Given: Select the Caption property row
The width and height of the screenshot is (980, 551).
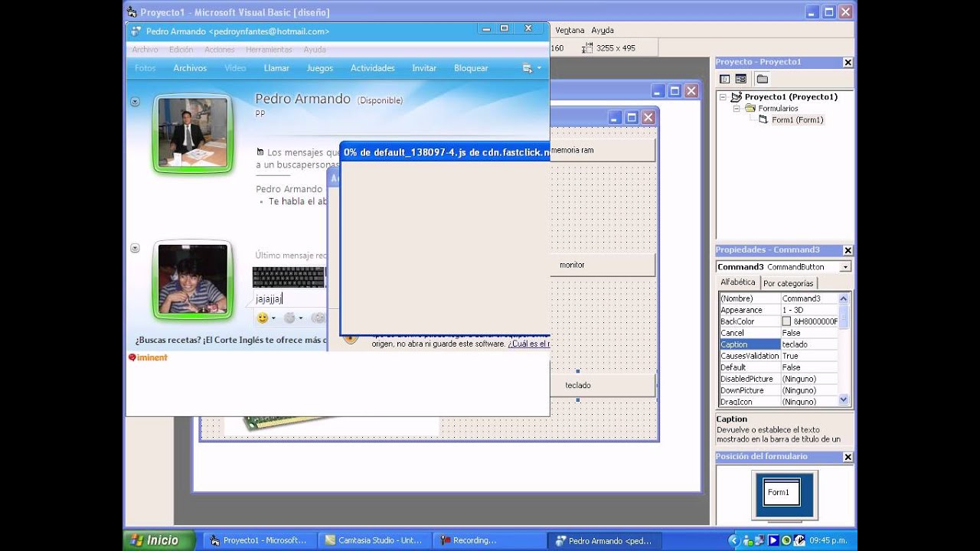Looking at the screenshot, I should (x=779, y=344).
